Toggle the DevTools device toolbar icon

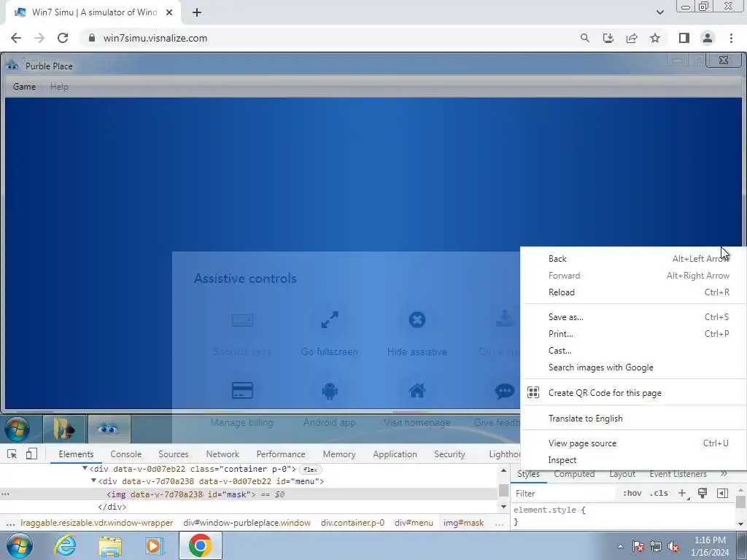[x=31, y=454]
